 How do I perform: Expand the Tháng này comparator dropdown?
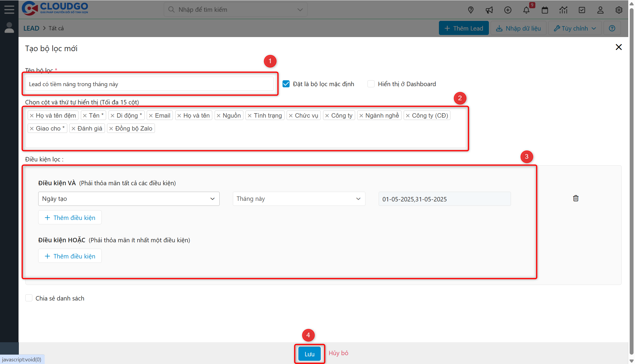click(x=299, y=199)
